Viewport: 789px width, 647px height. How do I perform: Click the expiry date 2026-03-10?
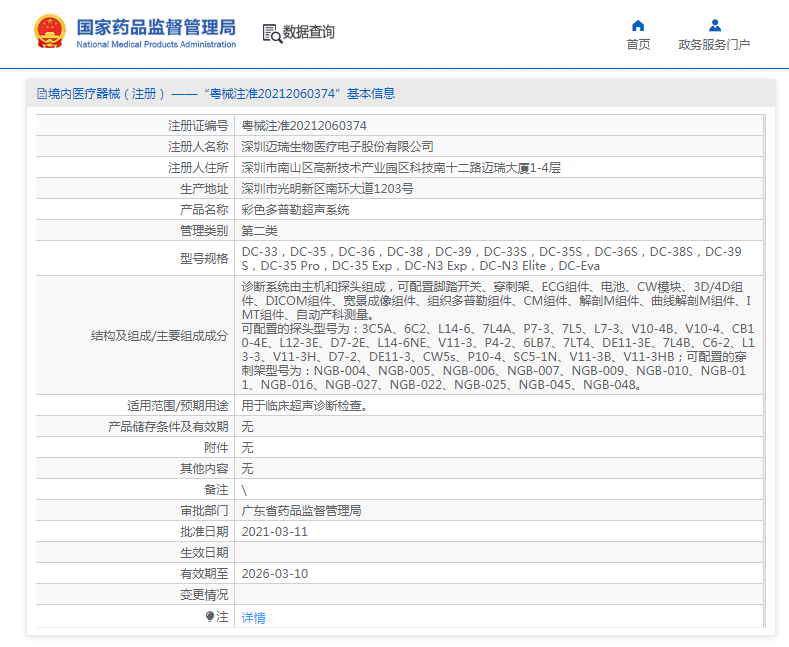275,574
